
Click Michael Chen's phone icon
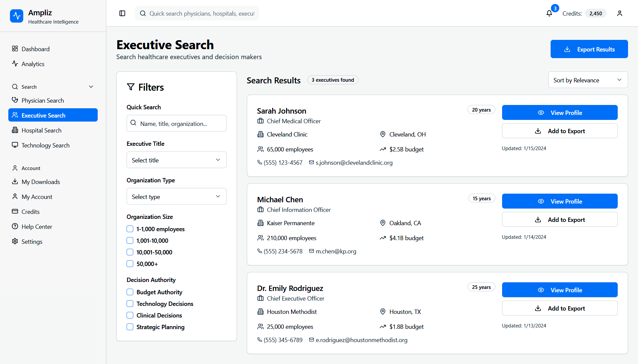click(260, 251)
